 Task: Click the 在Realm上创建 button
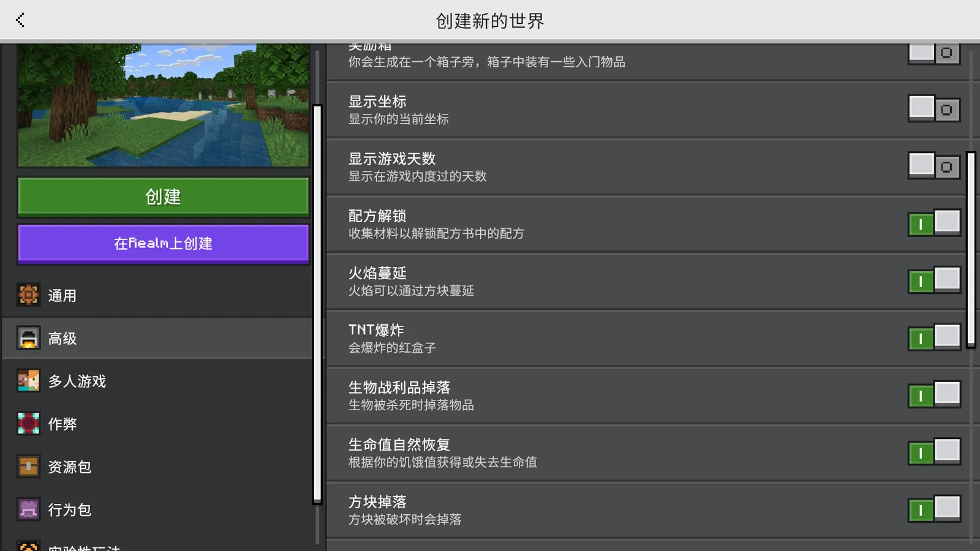click(x=163, y=243)
